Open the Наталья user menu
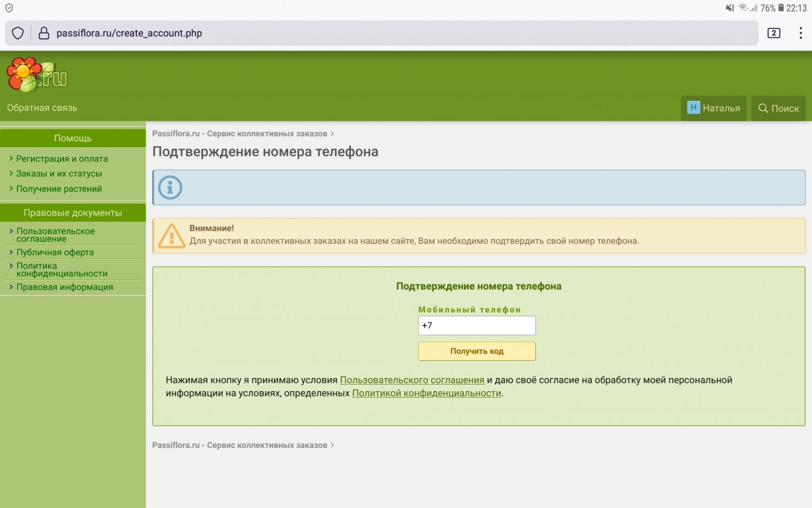 coord(713,108)
